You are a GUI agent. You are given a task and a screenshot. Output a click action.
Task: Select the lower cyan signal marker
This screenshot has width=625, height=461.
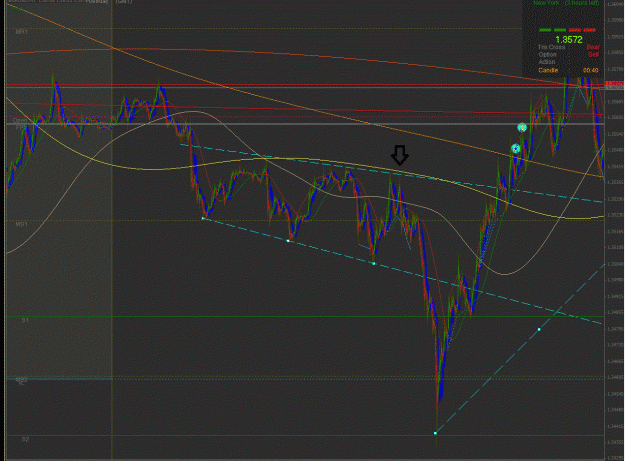pyautogui.click(x=516, y=149)
